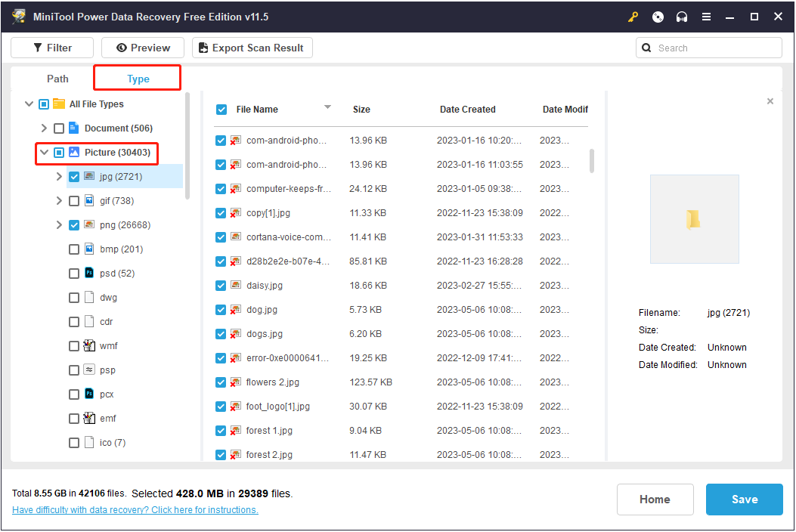Click the search magnifier icon
The image size is (796, 532).
(x=646, y=47)
